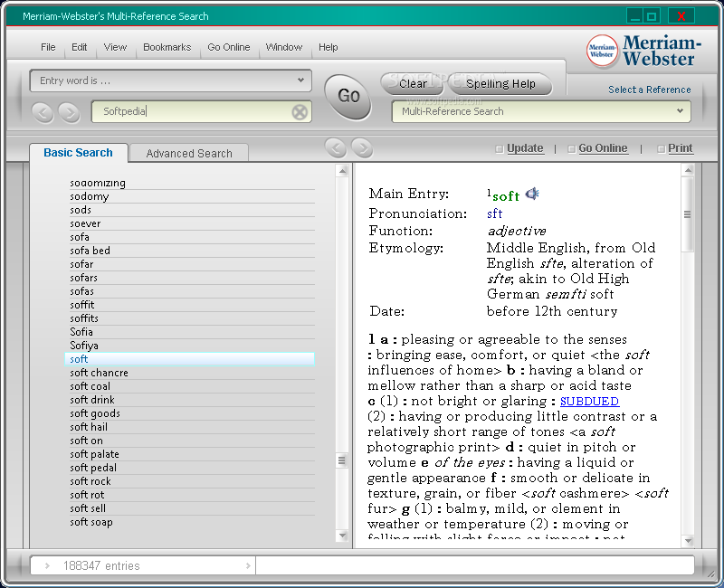
Task: Click the small arrow left of 188347 entries
Action: coord(47,565)
